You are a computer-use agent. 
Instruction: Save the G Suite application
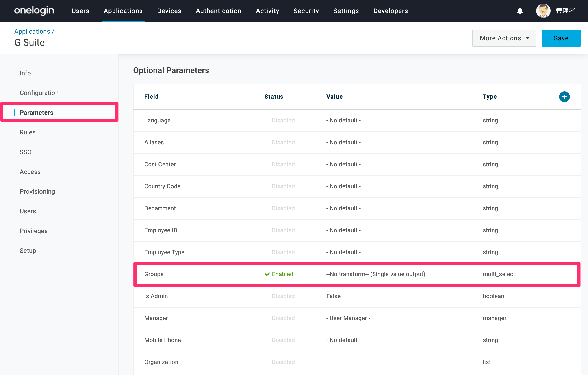tap(561, 38)
